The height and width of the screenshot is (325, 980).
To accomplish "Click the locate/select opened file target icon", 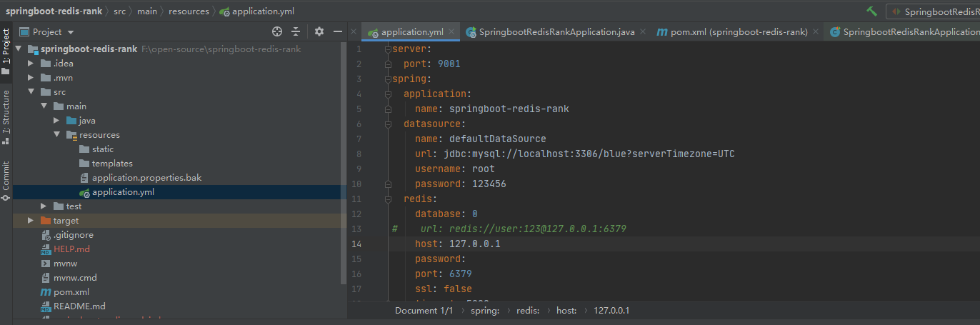I will (277, 31).
